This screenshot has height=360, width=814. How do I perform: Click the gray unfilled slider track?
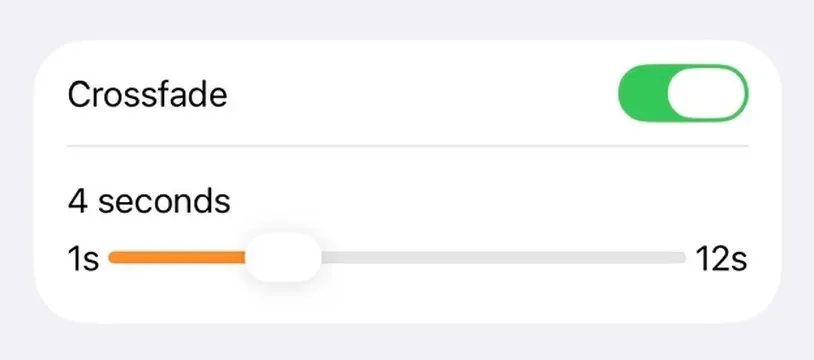point(503,257)
